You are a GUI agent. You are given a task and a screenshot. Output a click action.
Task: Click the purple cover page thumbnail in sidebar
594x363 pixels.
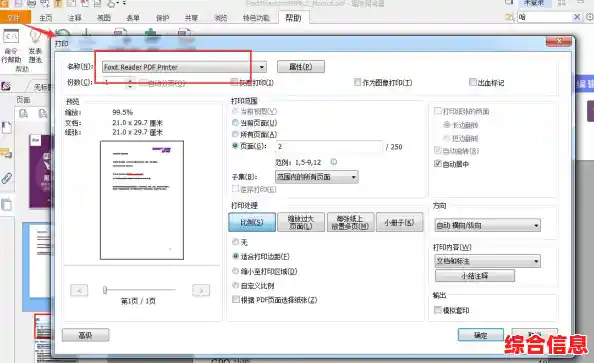tap(40, 171)
